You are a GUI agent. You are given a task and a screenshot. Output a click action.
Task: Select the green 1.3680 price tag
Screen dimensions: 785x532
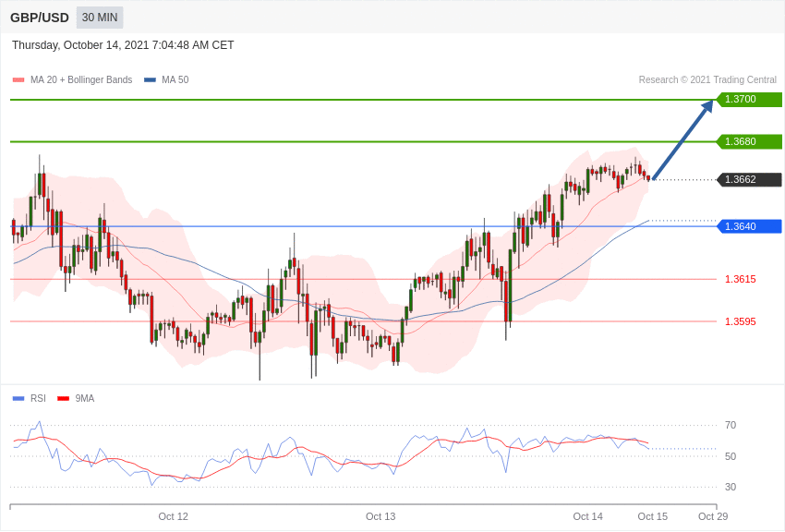coord(749,142)
